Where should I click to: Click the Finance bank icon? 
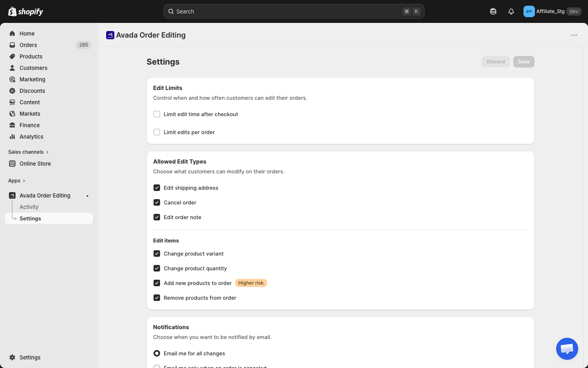click(12, 125)
